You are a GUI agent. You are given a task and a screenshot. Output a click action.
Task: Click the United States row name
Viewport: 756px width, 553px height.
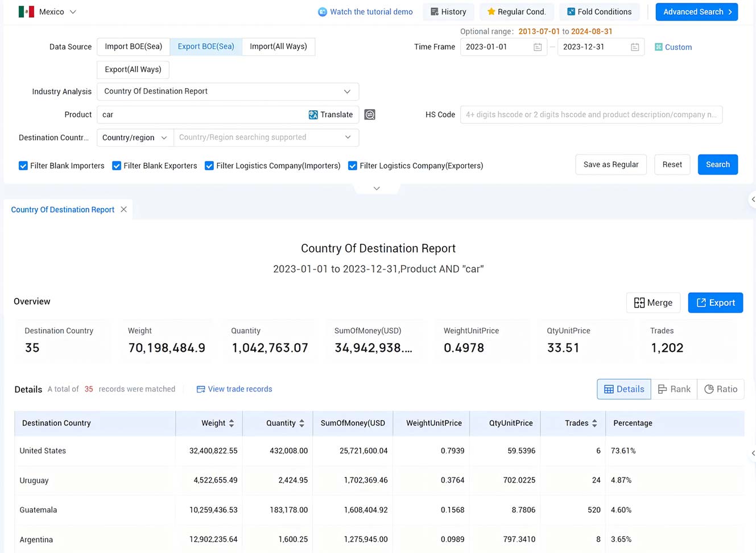(x=43, y=451)
